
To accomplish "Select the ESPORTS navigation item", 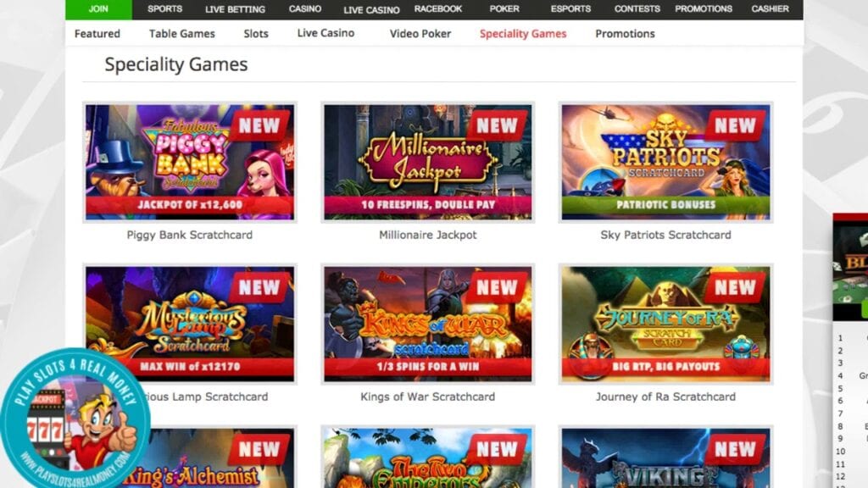I will (570, 8).
